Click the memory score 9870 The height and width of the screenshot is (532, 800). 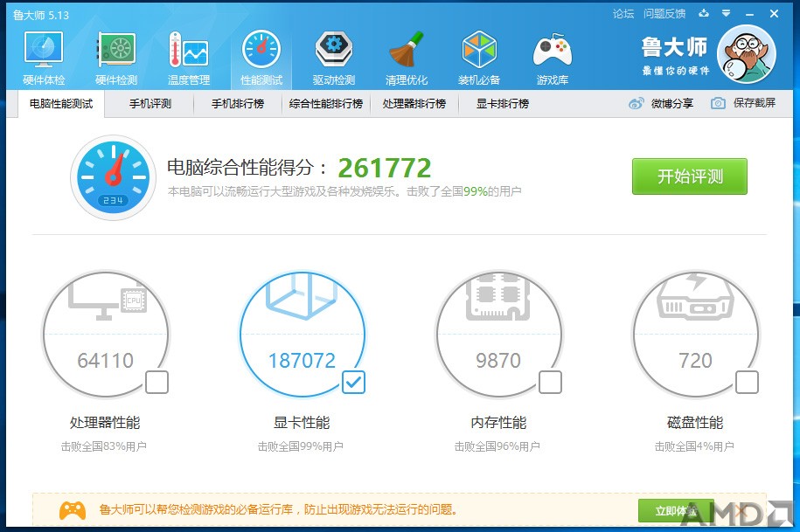[498, 360]
